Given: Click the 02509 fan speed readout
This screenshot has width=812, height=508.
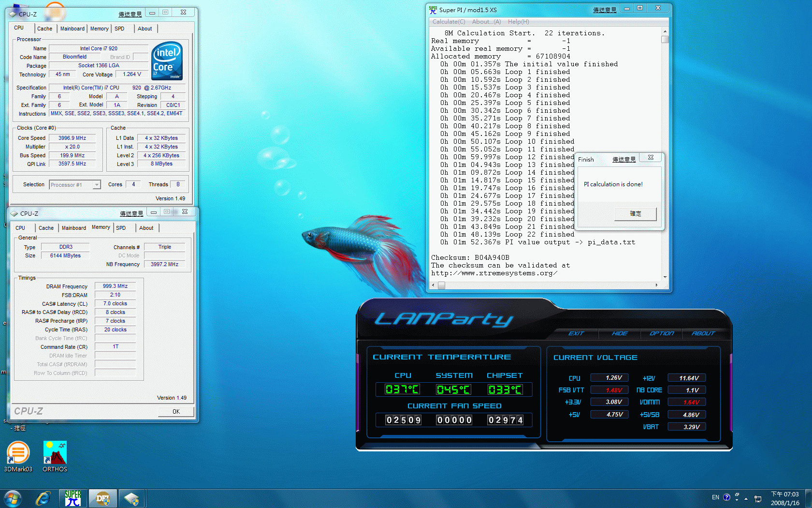Looking at the screenshot, I should [403, 420].
